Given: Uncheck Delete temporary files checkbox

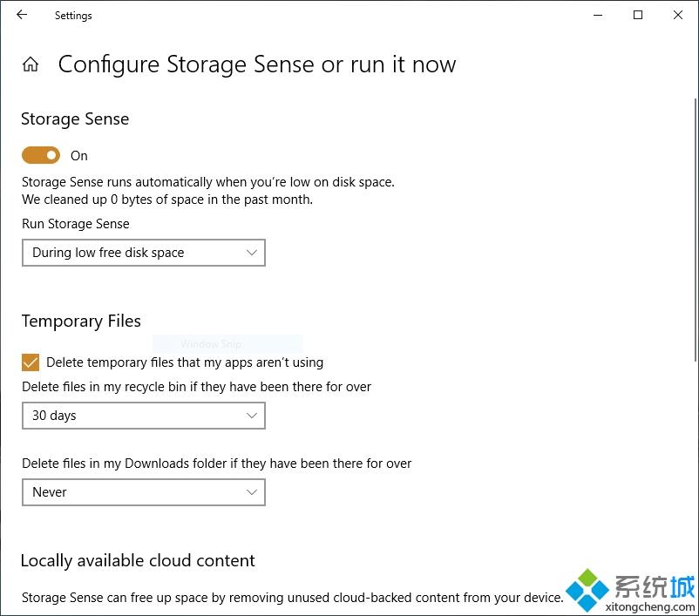Looking at the screenshot, I should coord(31,362).
